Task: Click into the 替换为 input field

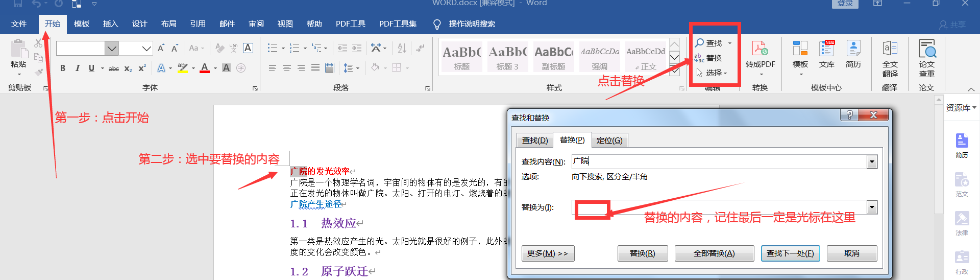Action: click(x=719, y=207)
